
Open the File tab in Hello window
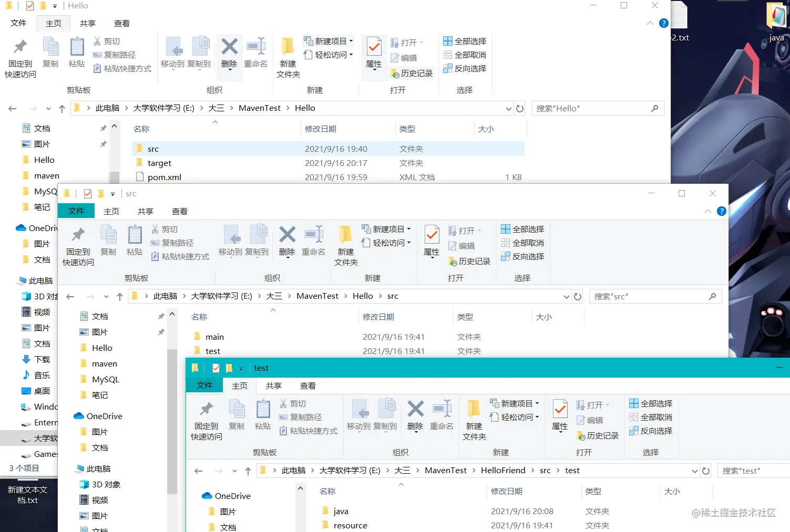coord(18,23)
